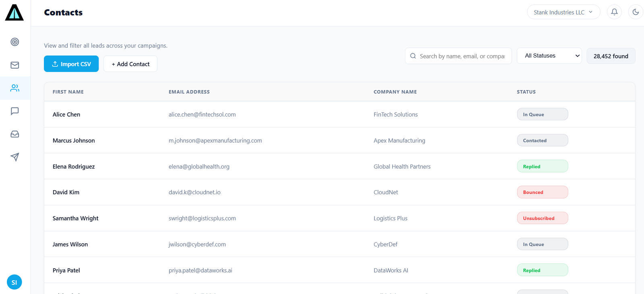
Task: Open the chat bubble sidebar icon
Action: coord(15,111)
